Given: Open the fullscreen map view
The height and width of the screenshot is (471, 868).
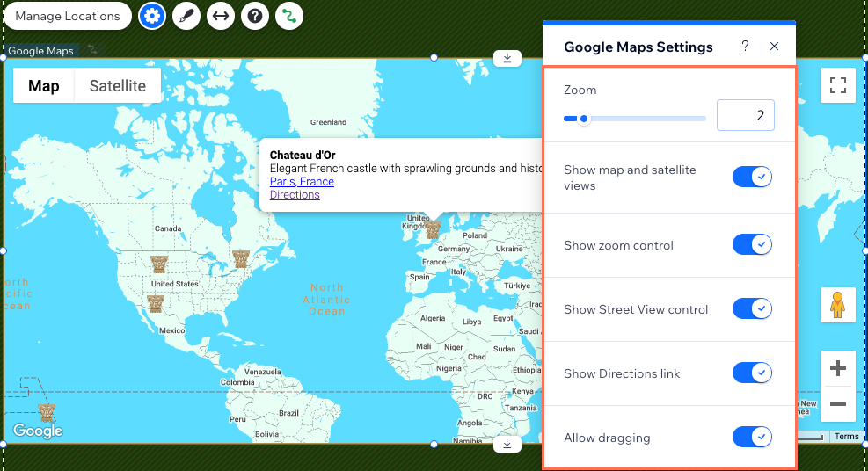Looking at the screenshot, I should click(x=837, y=85).
